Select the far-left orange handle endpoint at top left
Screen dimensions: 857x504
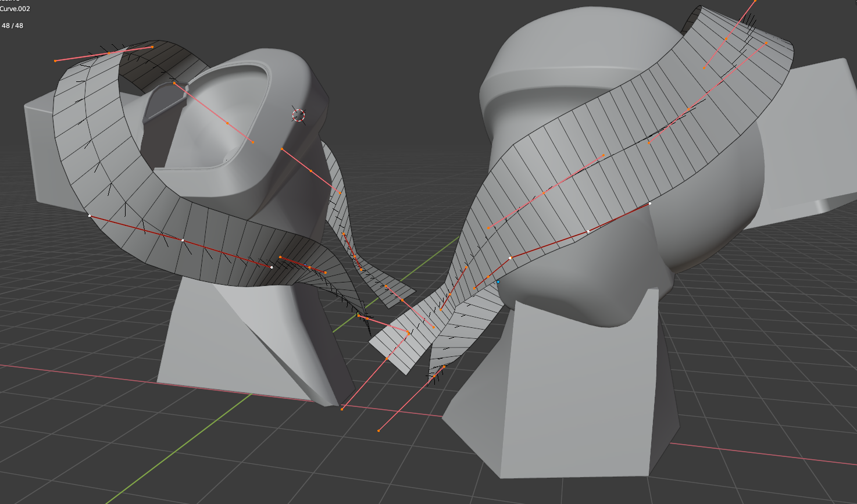click(x=55, y=60)
